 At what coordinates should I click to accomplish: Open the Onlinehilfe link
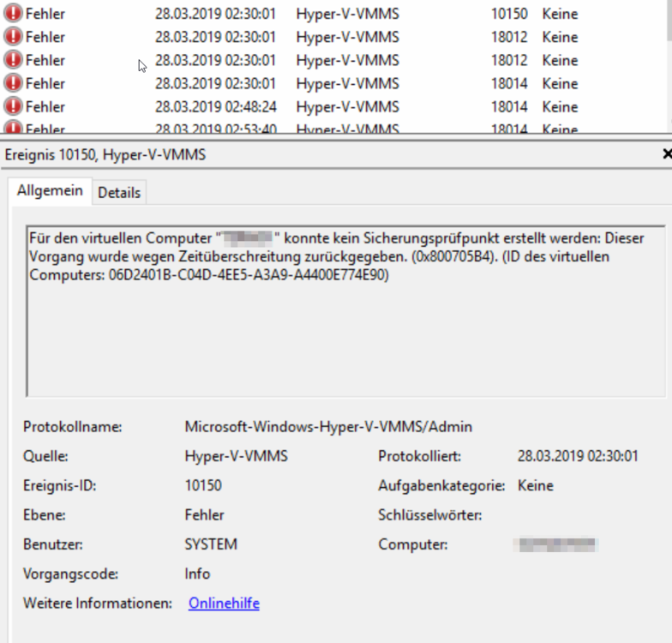coord(224,604)
